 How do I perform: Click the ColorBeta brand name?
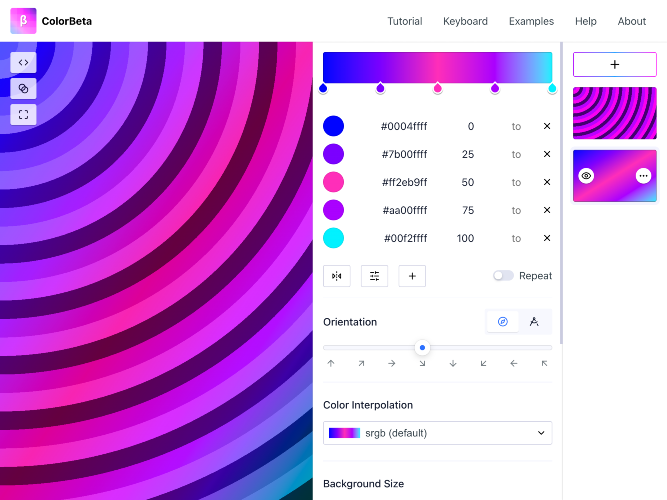pyautogui.click(x=67, y=21)
